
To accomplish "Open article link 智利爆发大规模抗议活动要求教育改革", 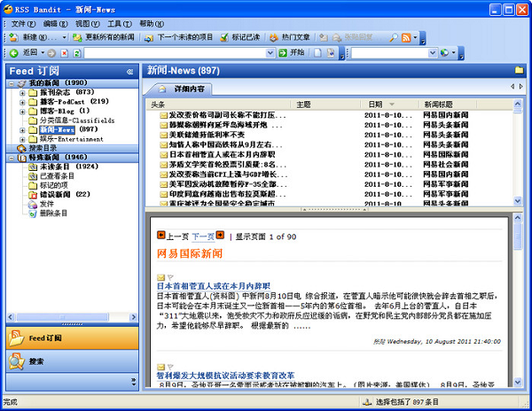I will [225, 376].
